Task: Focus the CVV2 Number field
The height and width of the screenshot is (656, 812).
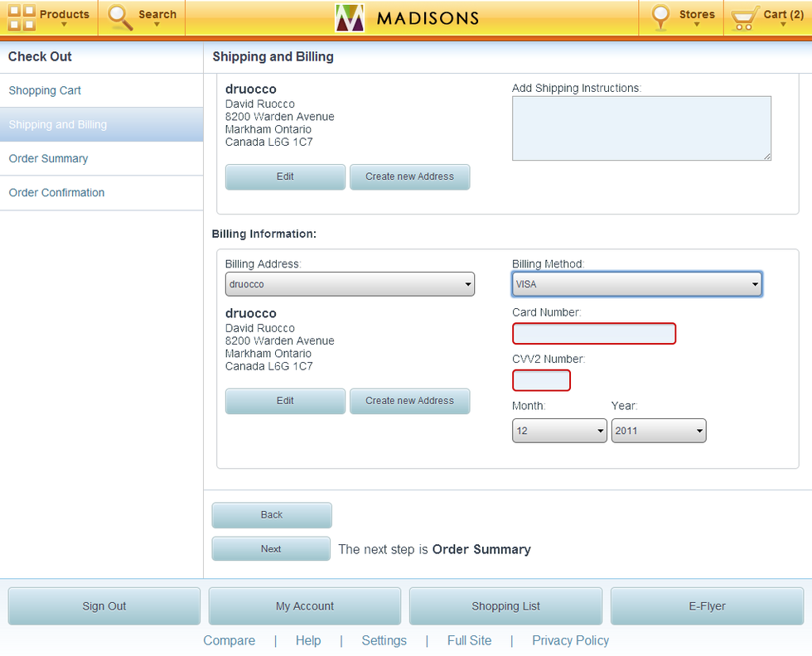Action: pos(541,381)
